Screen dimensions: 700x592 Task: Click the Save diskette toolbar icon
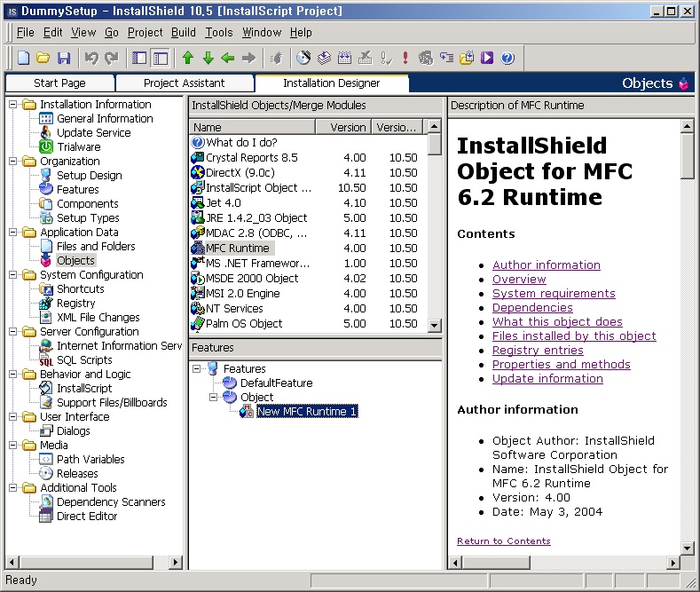tap(64, 58)
